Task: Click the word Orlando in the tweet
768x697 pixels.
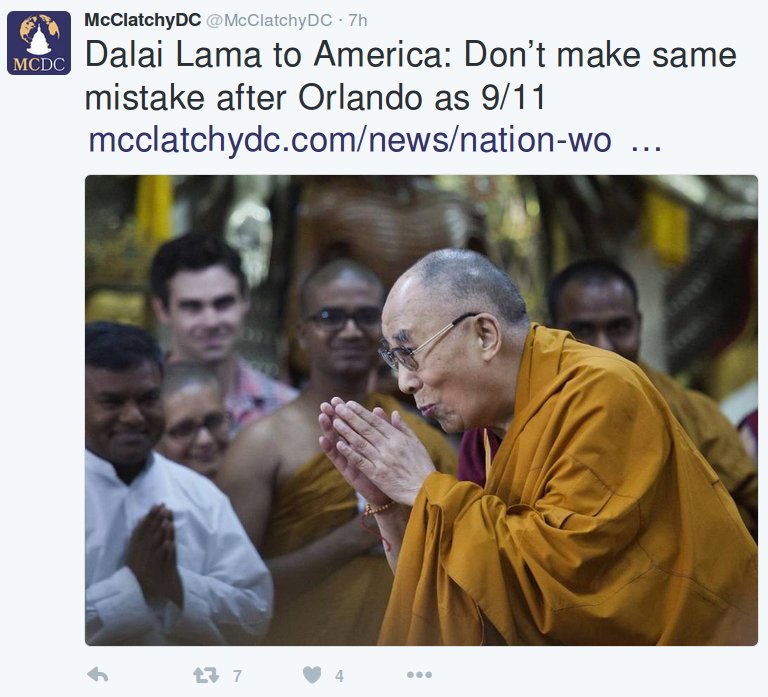Action: click(x=360, y=98)
